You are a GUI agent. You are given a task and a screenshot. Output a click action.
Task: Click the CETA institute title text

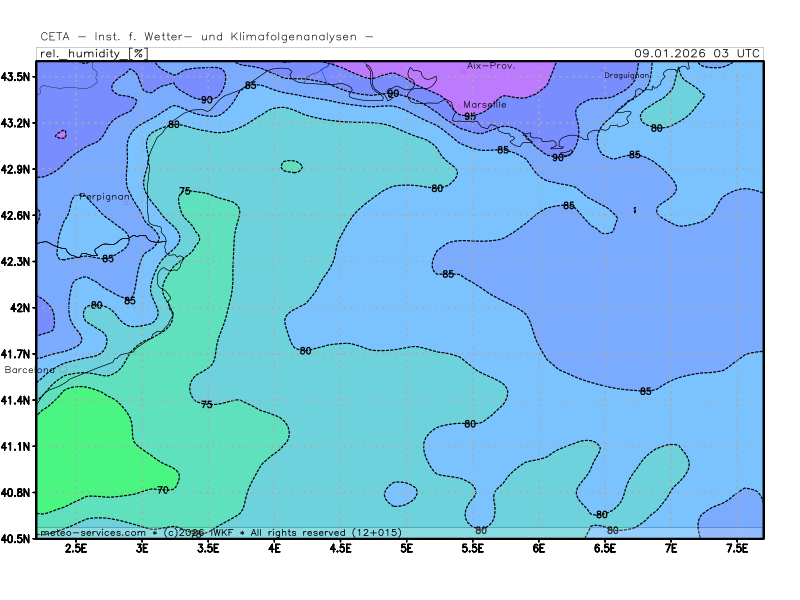pyautogui.click(x=207, y=36)
